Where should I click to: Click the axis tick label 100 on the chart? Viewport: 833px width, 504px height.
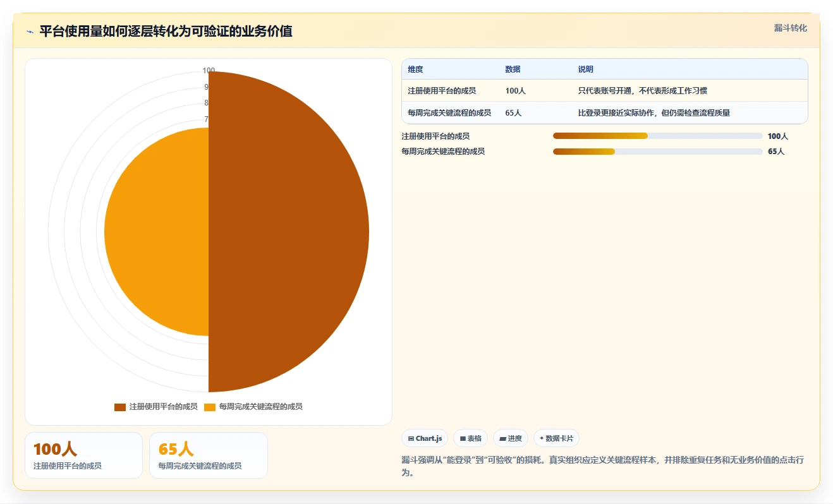click(x=209, y=71)
